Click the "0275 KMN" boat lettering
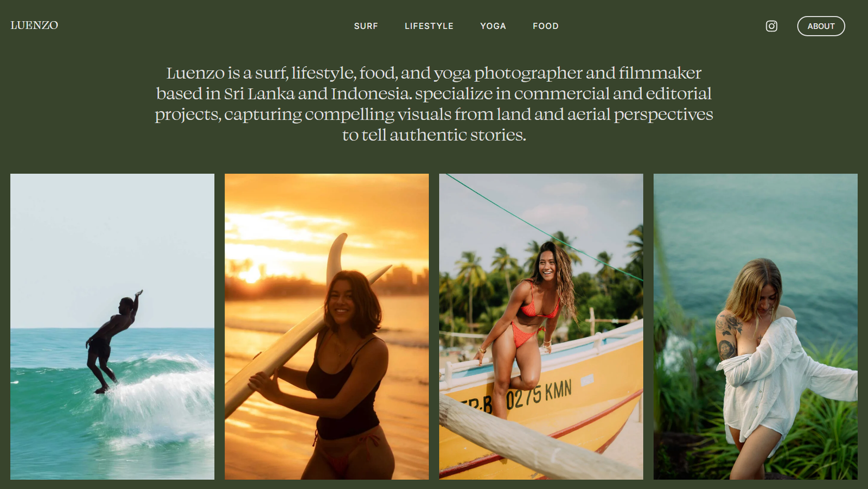 pos(539,395)
